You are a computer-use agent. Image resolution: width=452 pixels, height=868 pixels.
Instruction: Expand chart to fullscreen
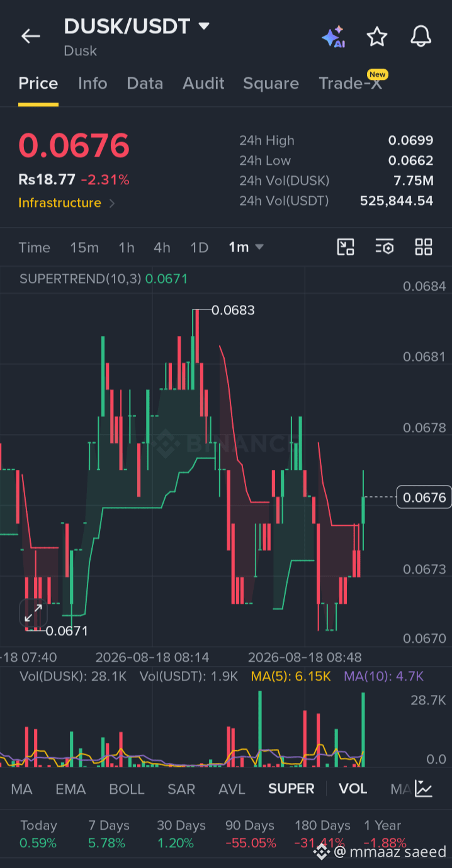tap(33, 613)
